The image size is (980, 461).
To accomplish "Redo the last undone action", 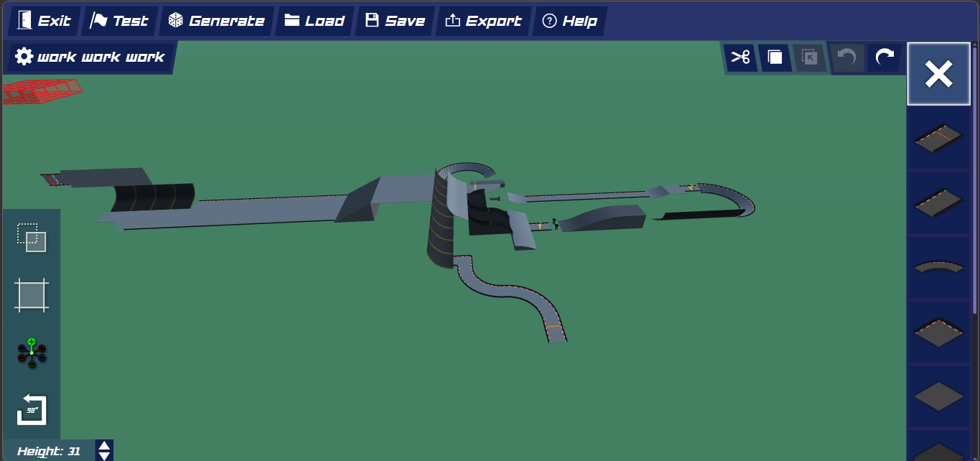I will click(885, 57).
